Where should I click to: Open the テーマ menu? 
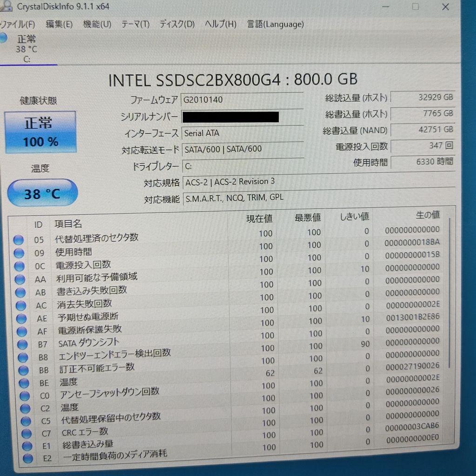pyautogui.click(x=135, y=24)
